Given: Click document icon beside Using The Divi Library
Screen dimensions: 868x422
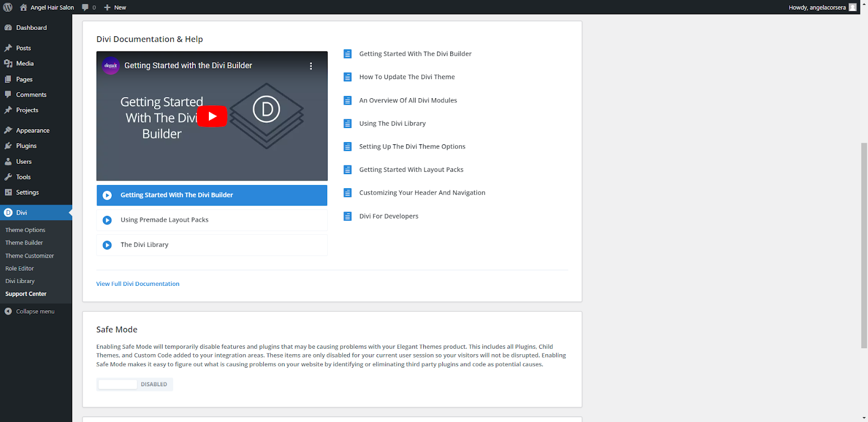Looking at the screenshot, I should pyautogui.click(x=348, y=124).
